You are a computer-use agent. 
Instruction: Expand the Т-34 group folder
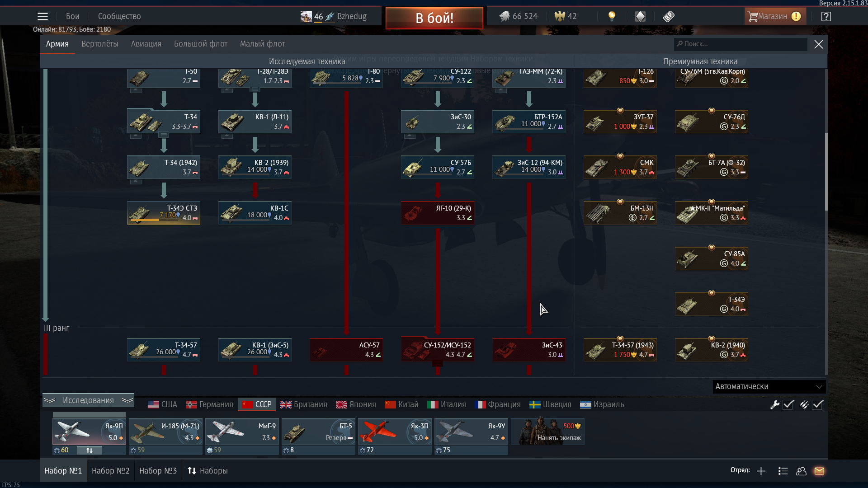164,135
